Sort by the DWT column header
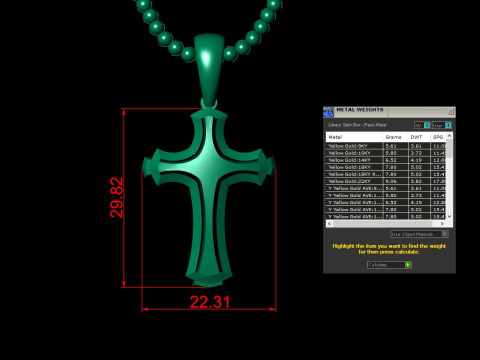This screenshot has width=480, height=360. [419, 137]
